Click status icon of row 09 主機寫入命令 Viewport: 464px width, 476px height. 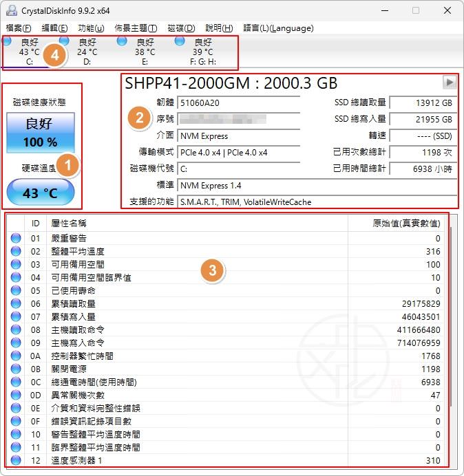[16, 343]
